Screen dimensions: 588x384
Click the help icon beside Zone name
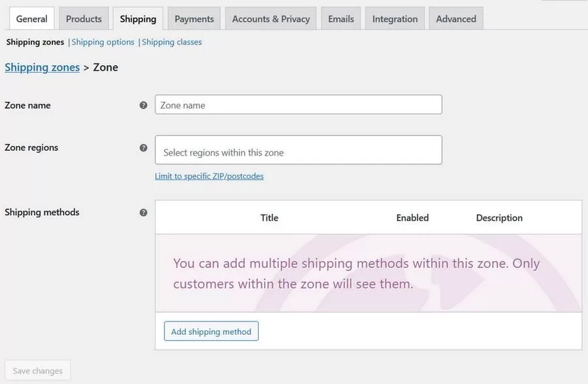pos(144,105)
